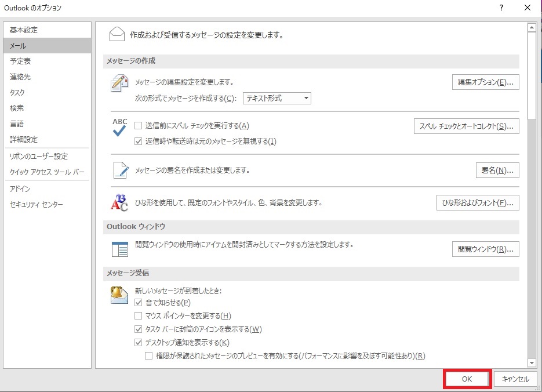This screenshot has width=542, height=392.
Task: Open 予定表 options category
Action: [48, 61]
